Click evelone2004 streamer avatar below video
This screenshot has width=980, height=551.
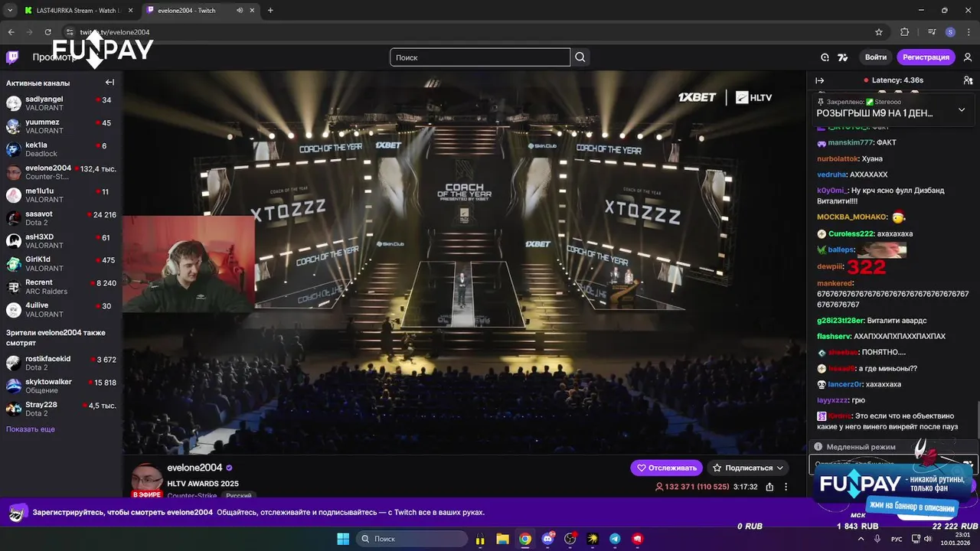click(145, 480)
